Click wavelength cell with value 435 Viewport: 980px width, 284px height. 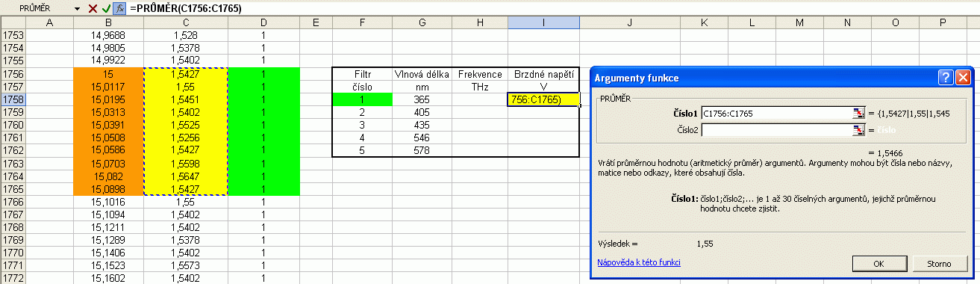tap(422, 125)
